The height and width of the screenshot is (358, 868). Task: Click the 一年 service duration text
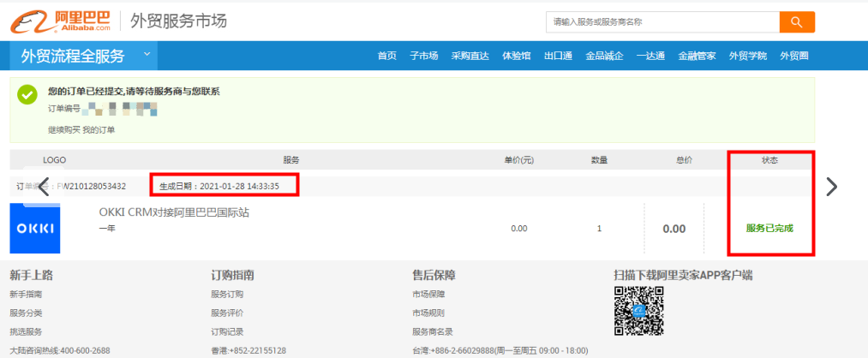(x=107, y=228)
